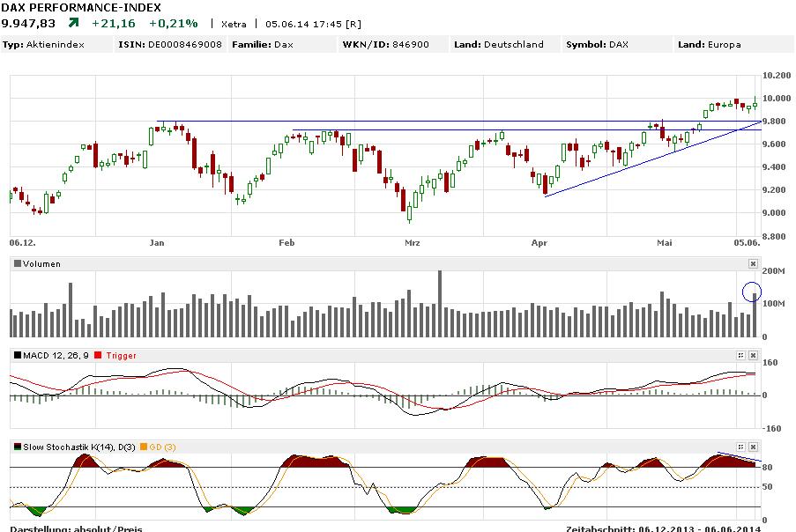Click the 06.12. date axis label
796x532 pixels.
coord(22,243)
